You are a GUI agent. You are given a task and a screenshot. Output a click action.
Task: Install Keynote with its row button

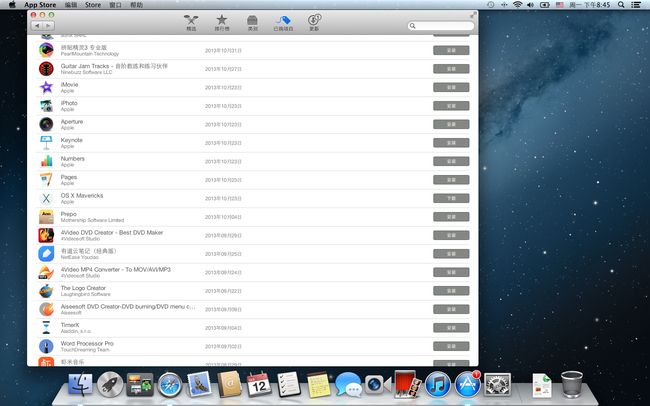pyautogui.click(x=451, y=143)
